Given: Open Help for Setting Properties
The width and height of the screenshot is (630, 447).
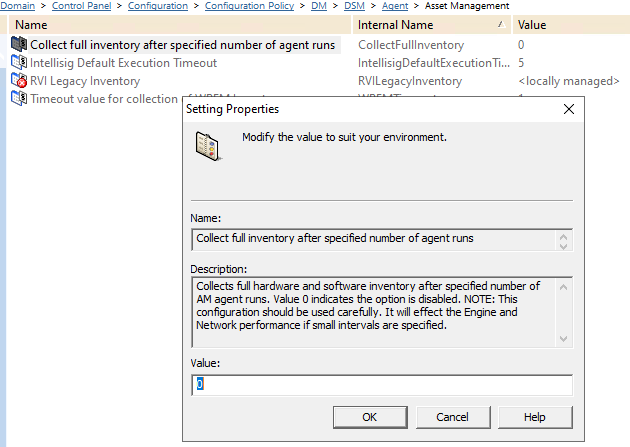Looking at the screenshot, I should click(534, 416).
